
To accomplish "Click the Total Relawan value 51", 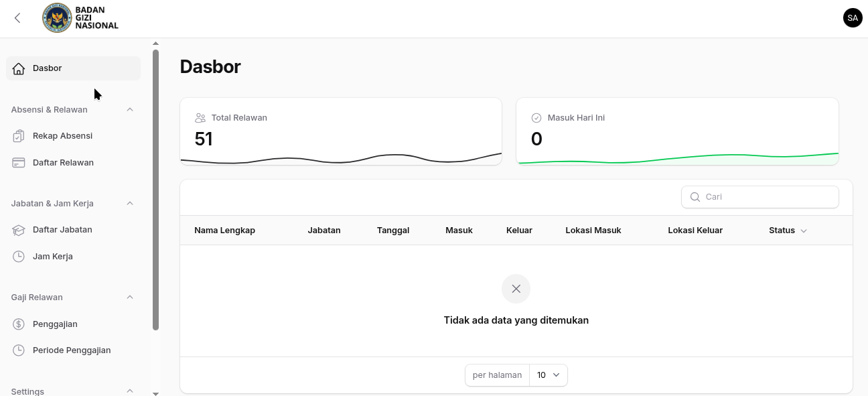I will point(204,139).
